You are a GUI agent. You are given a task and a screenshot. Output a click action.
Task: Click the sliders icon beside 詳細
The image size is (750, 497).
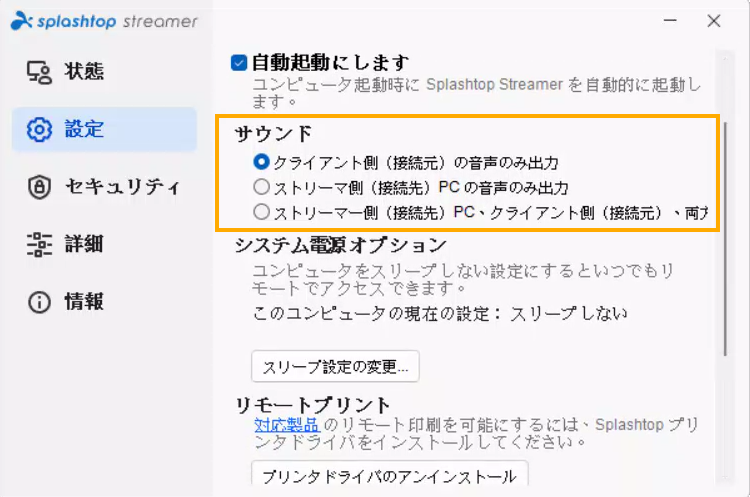[x=39, y=244]
